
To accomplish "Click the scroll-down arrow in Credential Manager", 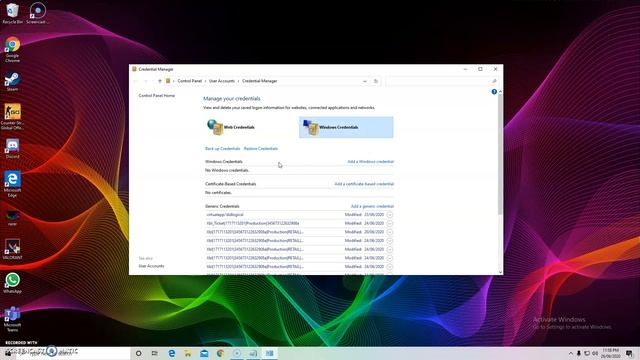I will [x=500, y=272].
